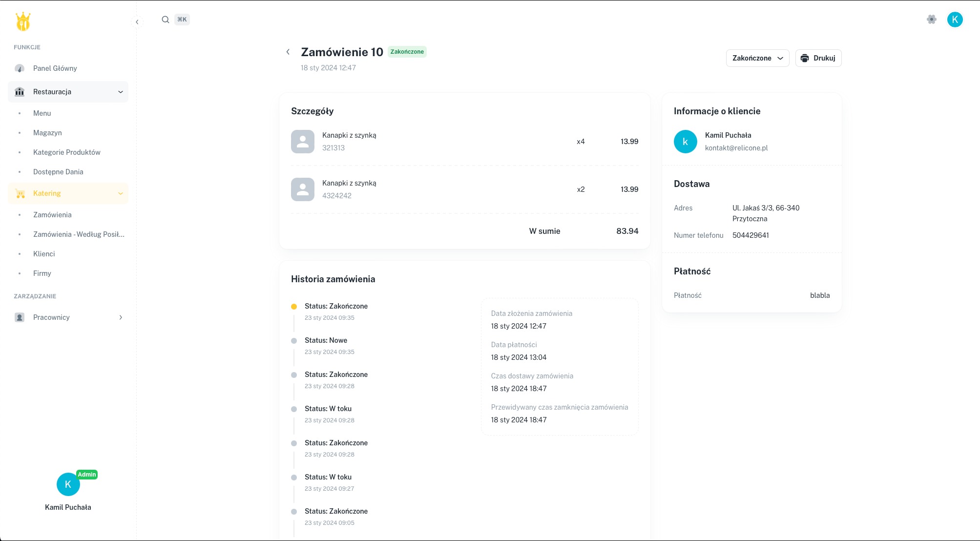Click top-right user avatar K
Screen dimensions: 980x541
(955, 20)
